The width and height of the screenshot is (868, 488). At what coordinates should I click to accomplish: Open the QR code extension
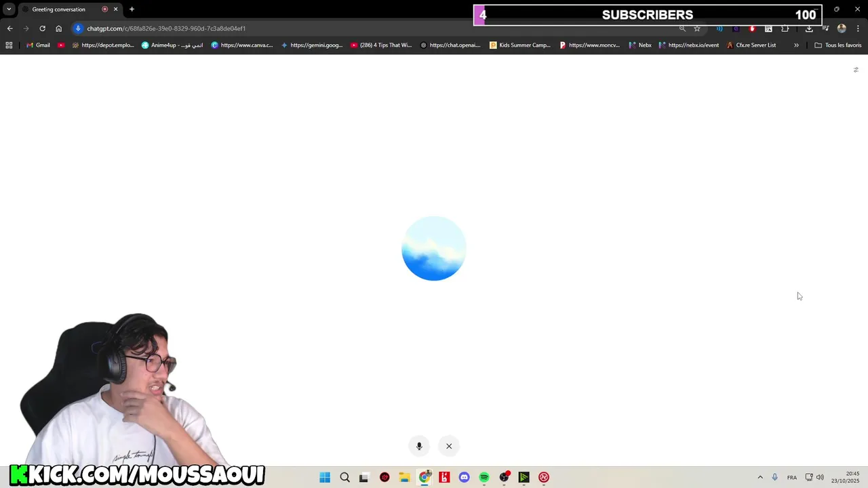768,28
